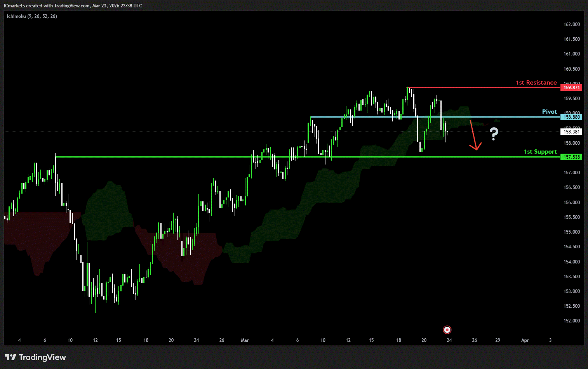Click the blue 158.880 pivot price tag
Screen dimensions: 588x369
(571, 117)
